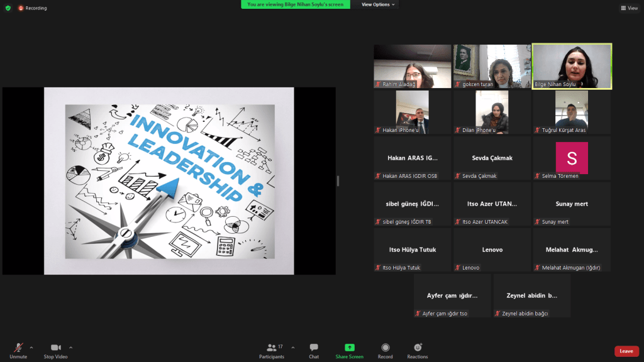Screen dimensions: 644x362
Task: Click the screen sharing notification banner
Action: tap(296, 4)
